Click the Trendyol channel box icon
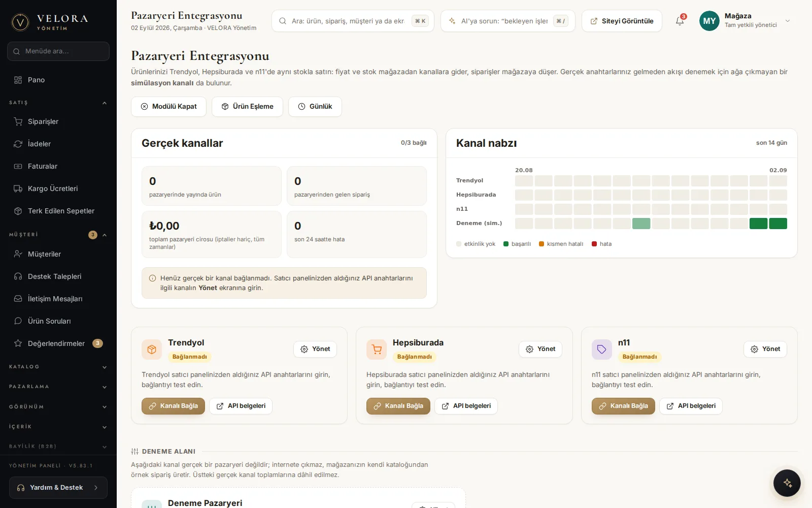This screenshot has width=812, height=508. coord(152,350)
